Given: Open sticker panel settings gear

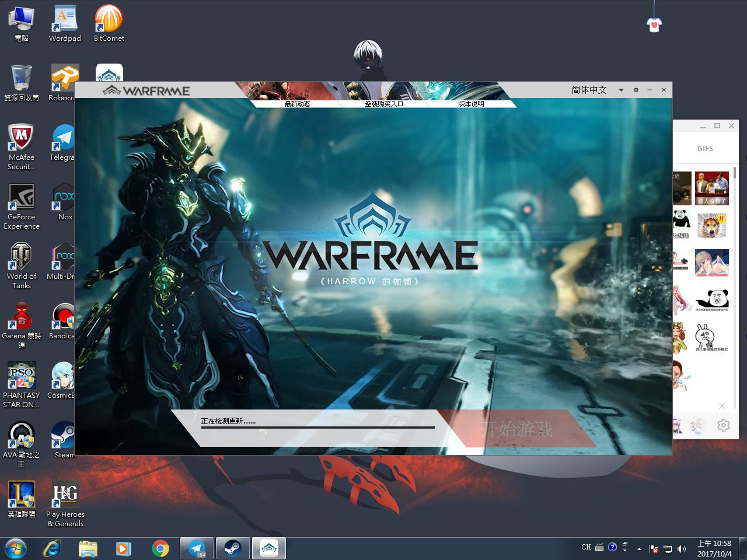Looking at the screenshot, I should tap(723, 425).
